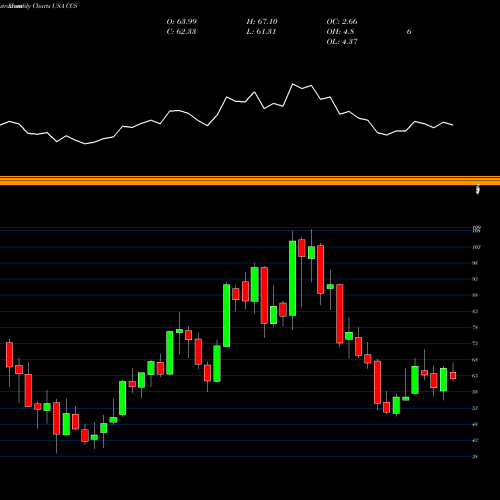Click the 52 price axis label
500x500 pixels.
coord(475,408)
